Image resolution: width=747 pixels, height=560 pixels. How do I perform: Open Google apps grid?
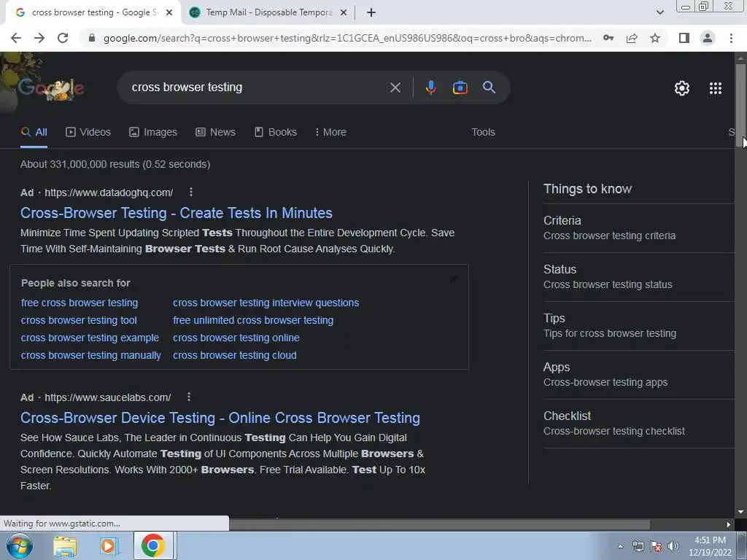pos(716,88)
